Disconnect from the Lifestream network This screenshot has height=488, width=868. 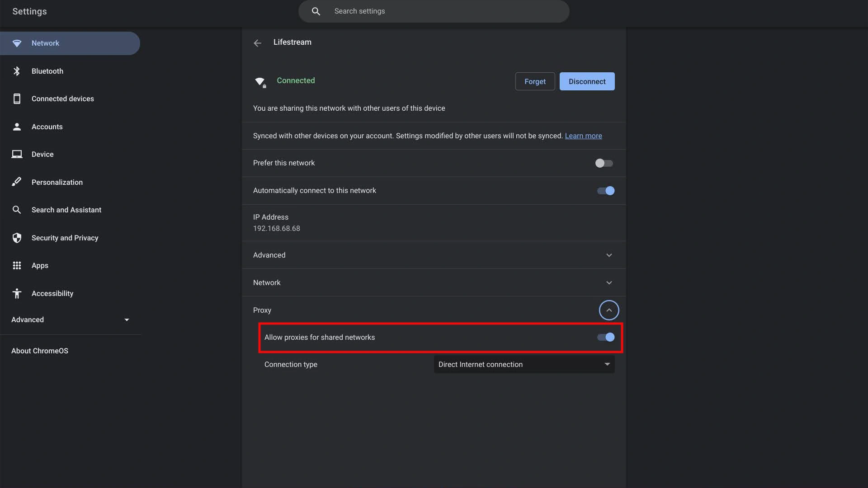587,81
